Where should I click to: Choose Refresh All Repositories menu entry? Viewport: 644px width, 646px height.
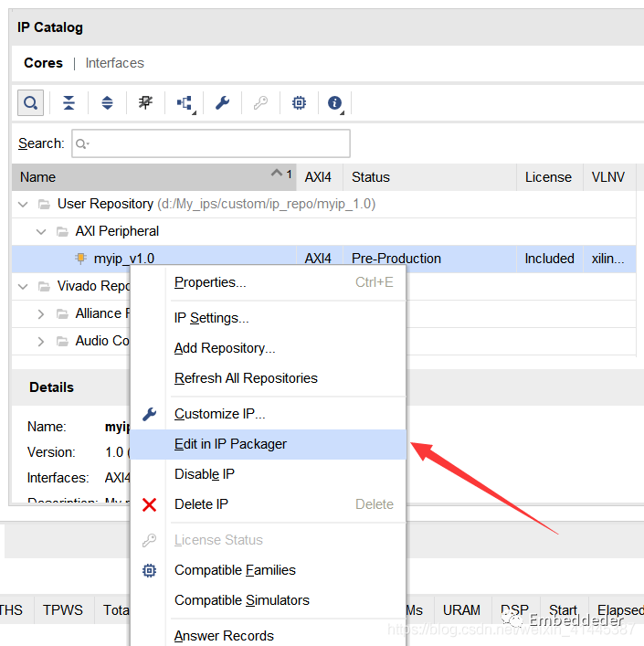(x=246, y=378)
